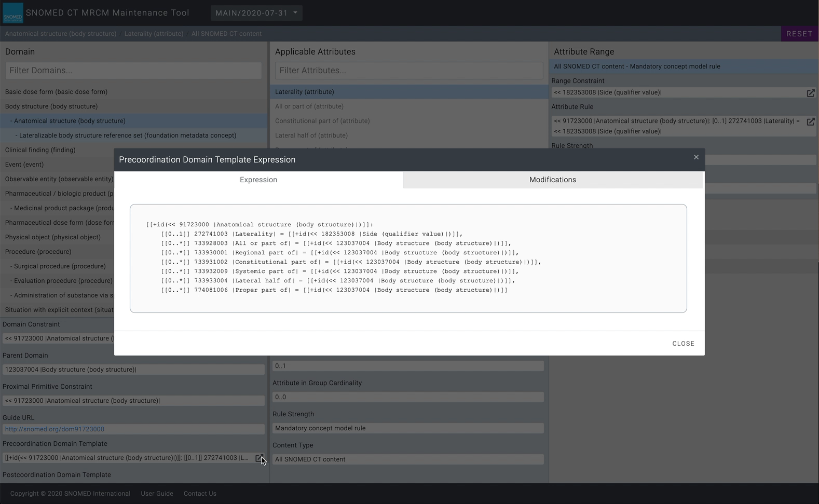Select Body structure (body structure) domain
Viewport: 819px width, 504px height.
click(x=134, y=106)
